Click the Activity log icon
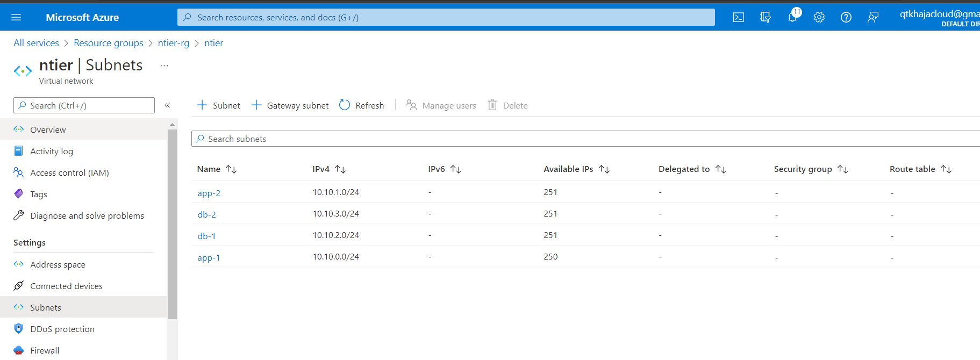 click(19, 151)
